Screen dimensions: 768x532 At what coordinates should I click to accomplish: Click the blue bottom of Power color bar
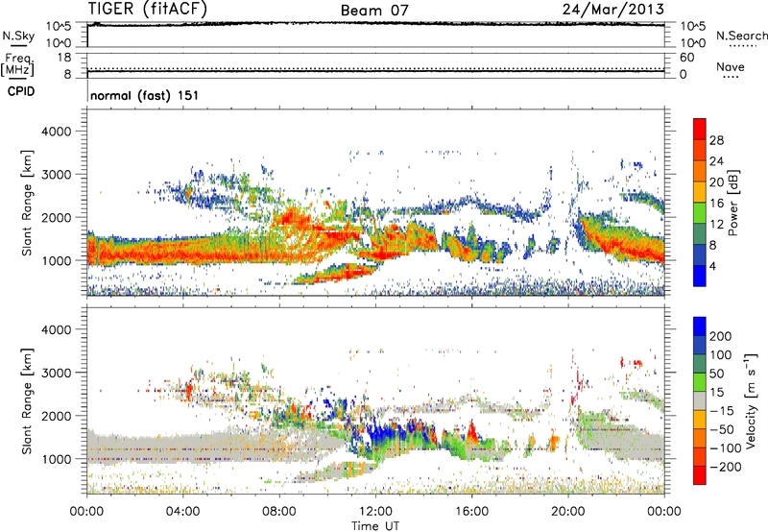pyautogui.click(x=700, y=276)
